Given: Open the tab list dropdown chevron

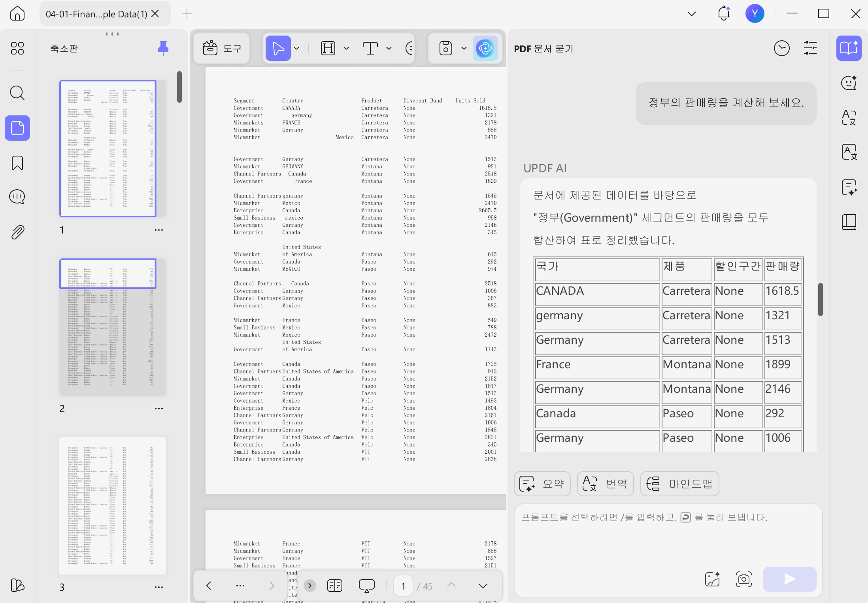Looking at the screenshot, I should [692, 14].
